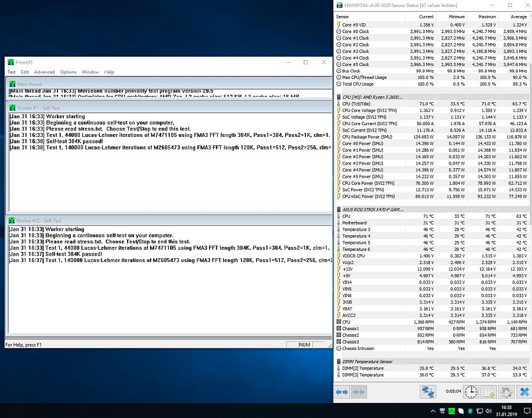Reset the HWiNFO clock timer icon
Screen dimensions: 532x418
coord(471,392)
